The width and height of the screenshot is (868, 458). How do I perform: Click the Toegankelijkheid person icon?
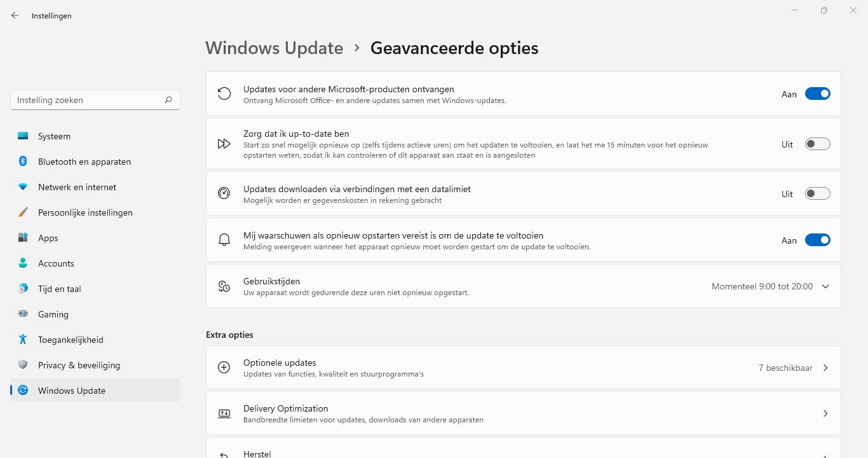[x=23, y=340]
